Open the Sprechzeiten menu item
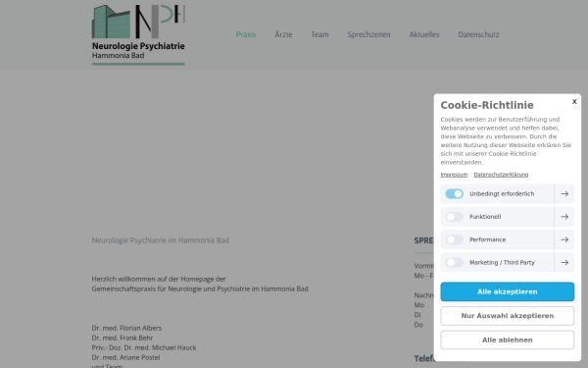The image size is (588, 368). click(x=368, y=34)
